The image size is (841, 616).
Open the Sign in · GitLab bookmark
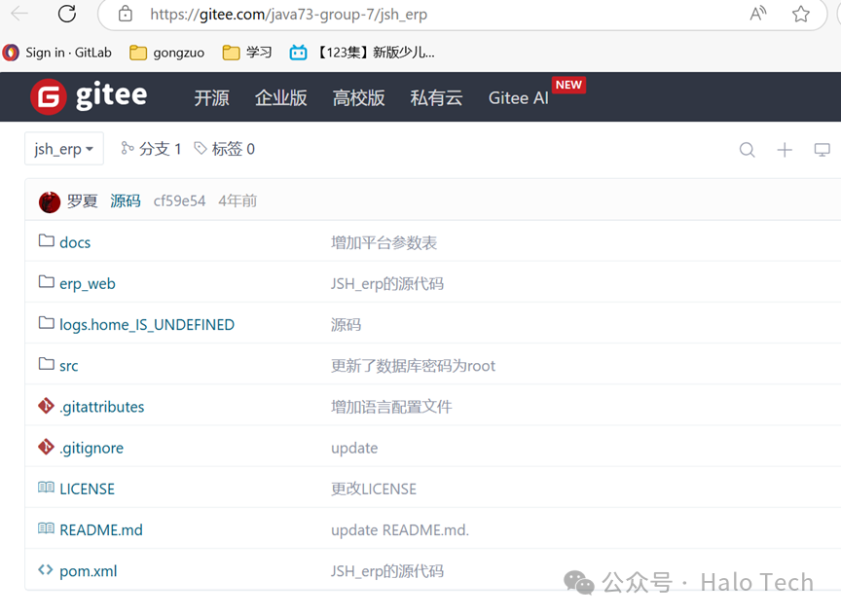[56, 53]
